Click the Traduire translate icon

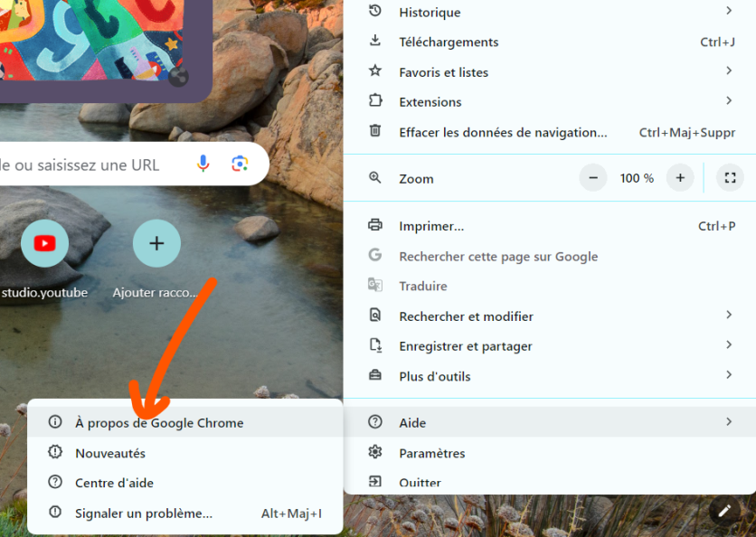tap(375, 285)
